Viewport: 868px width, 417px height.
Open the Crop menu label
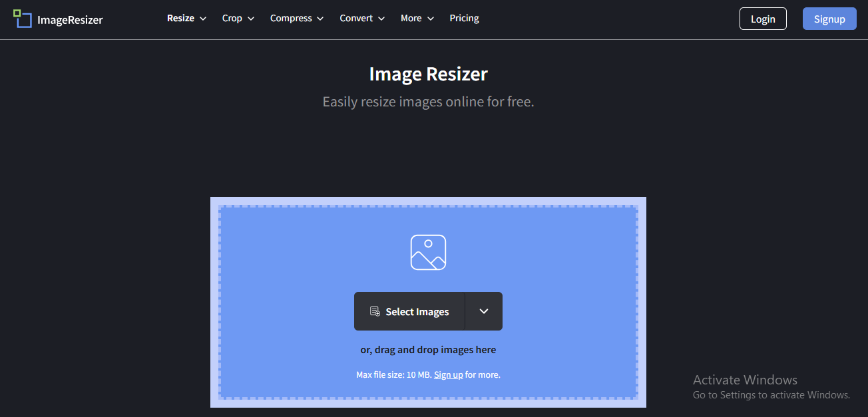[232, 19]
